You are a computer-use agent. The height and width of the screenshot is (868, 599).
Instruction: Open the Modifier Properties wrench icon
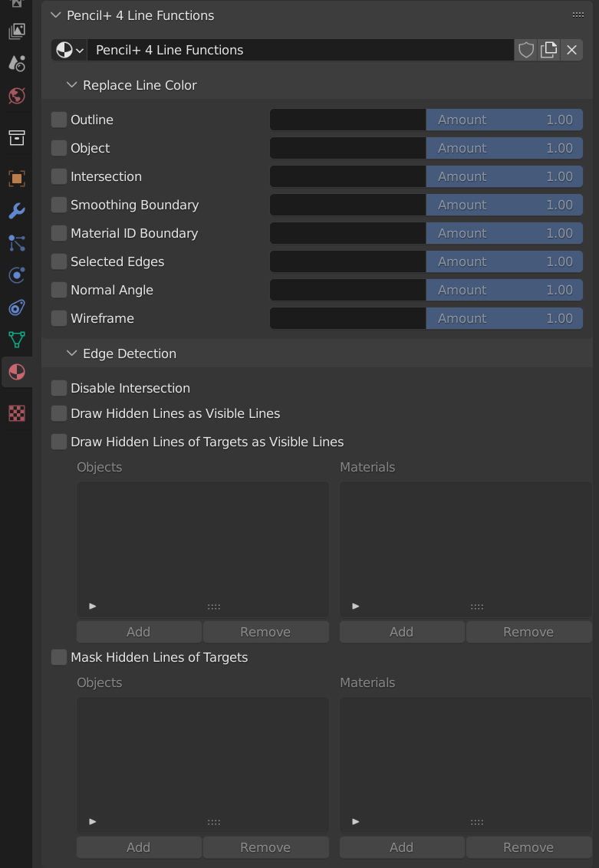(x=17, y=210)
